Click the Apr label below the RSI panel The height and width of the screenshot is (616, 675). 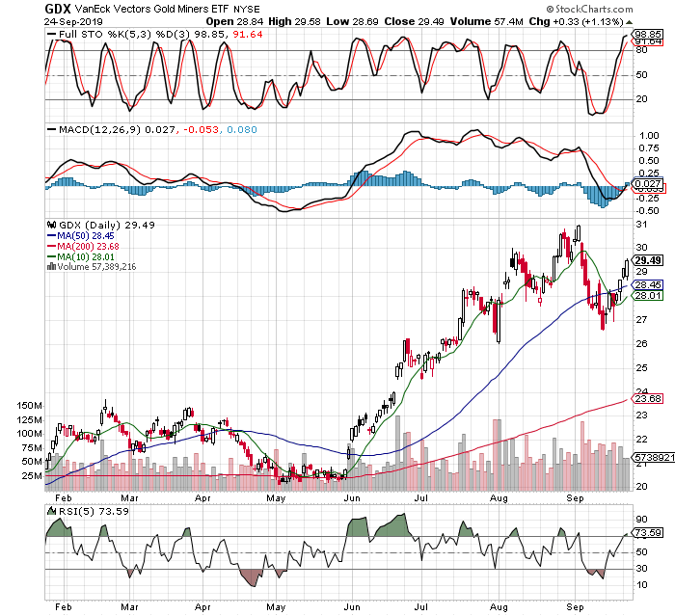tap(202, 607)
